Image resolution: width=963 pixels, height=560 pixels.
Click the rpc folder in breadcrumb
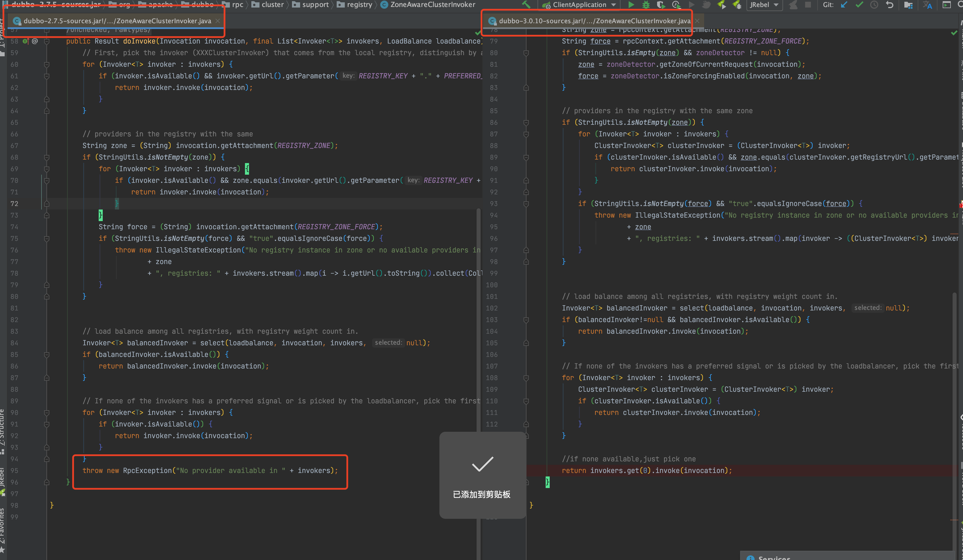pos(233,5)
